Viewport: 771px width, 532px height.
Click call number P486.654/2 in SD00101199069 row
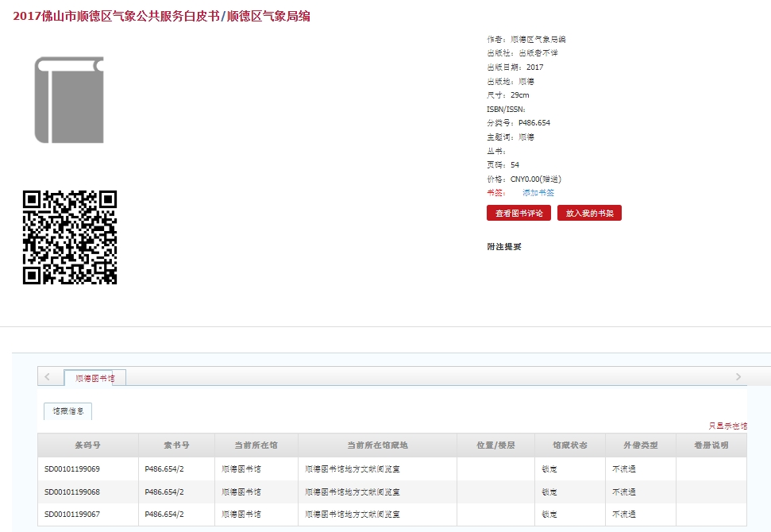(x=164, y=469)
